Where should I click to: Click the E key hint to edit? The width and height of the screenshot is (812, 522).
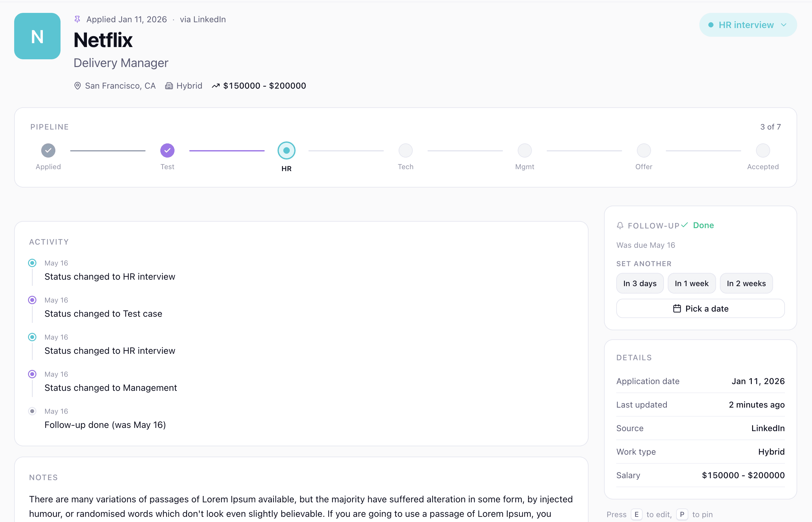point(636,515)
